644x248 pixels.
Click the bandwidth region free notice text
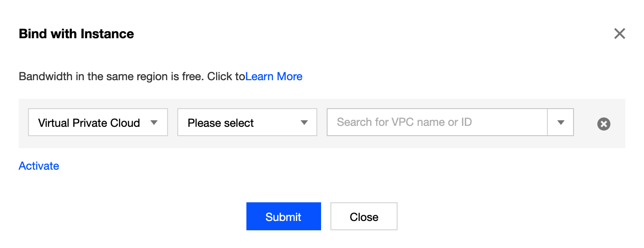(x=132, y=76)
